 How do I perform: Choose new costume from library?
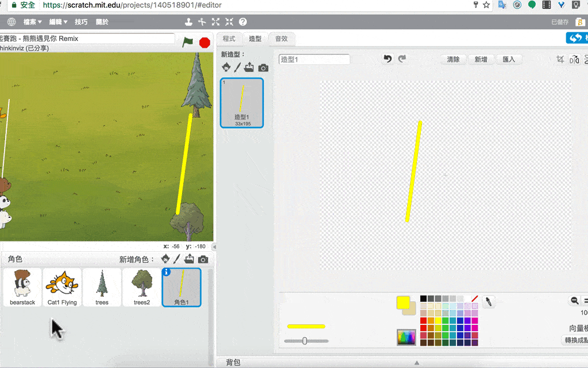226,68
